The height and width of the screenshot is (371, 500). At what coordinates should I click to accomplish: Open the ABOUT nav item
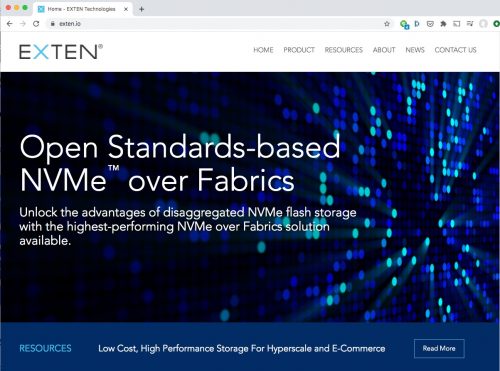pyautogui.click(x=384, y=50)
